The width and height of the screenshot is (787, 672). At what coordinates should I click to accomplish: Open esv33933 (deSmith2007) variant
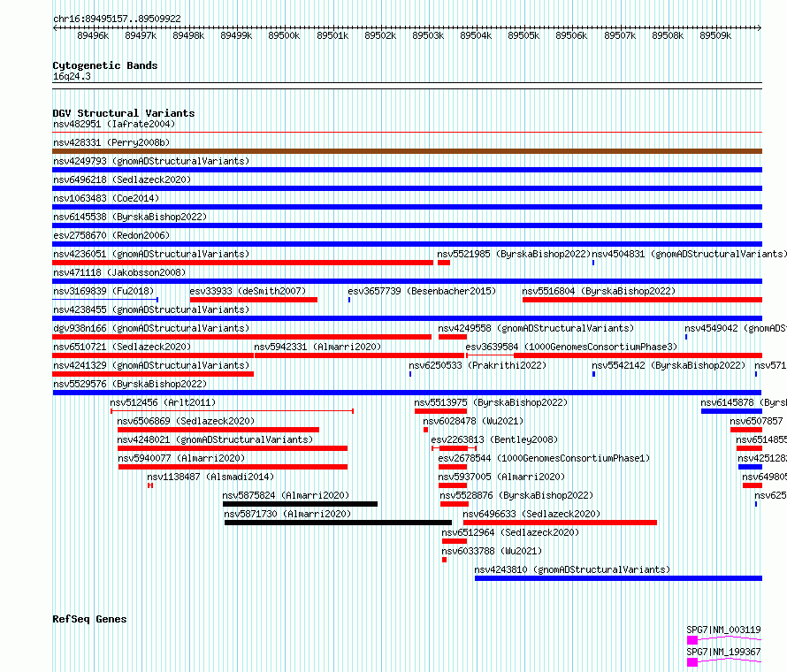(x=248, y=291)
